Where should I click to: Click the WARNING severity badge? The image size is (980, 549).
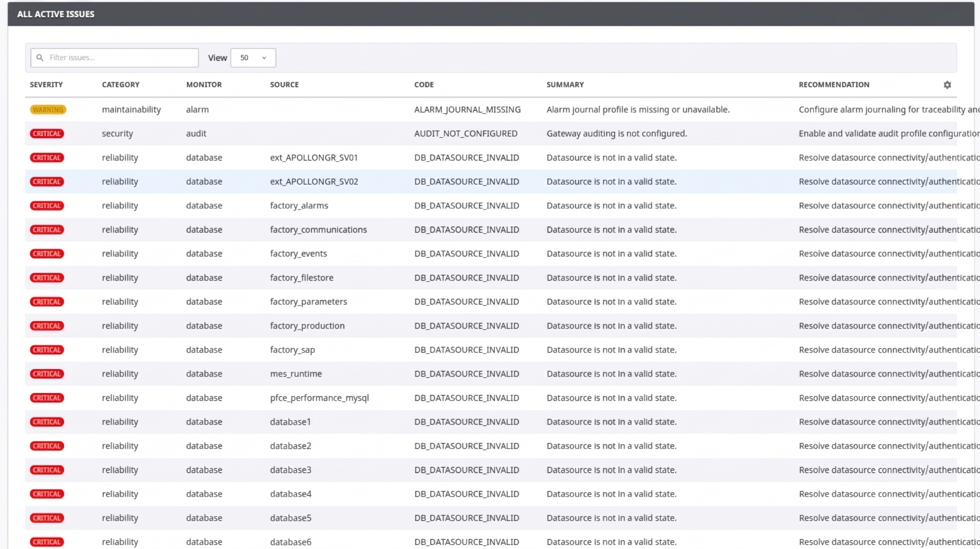pyautogui.click(x=48, y=110)
